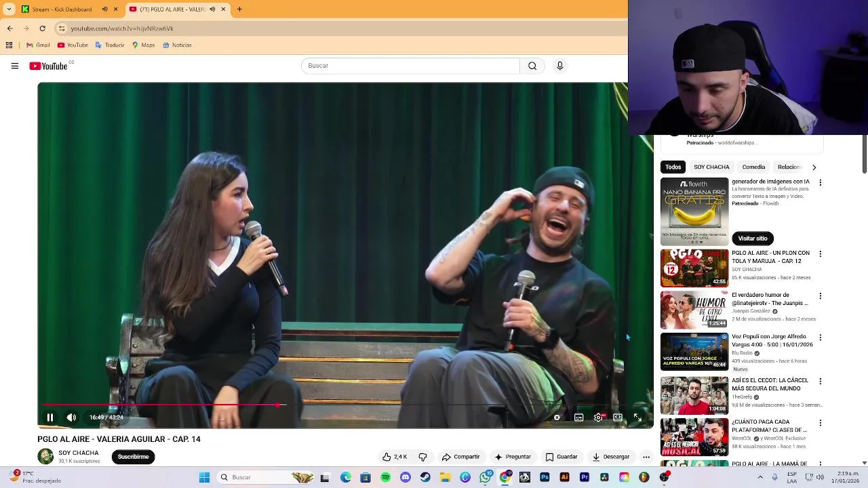
Task: Click the Compartir share button
Action: [x=460, y=457]
